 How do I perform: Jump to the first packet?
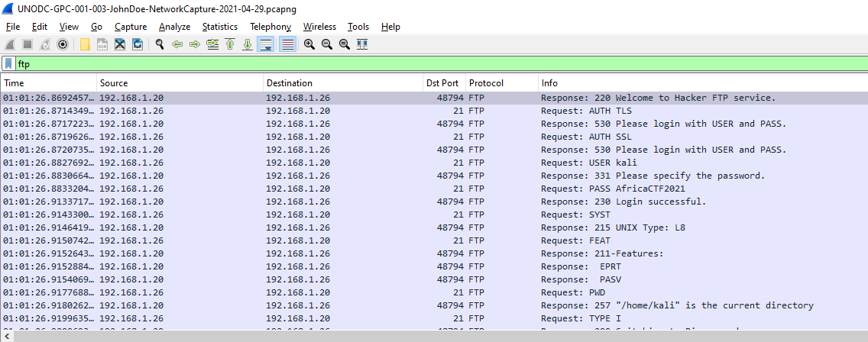click(x=230, y=44)
